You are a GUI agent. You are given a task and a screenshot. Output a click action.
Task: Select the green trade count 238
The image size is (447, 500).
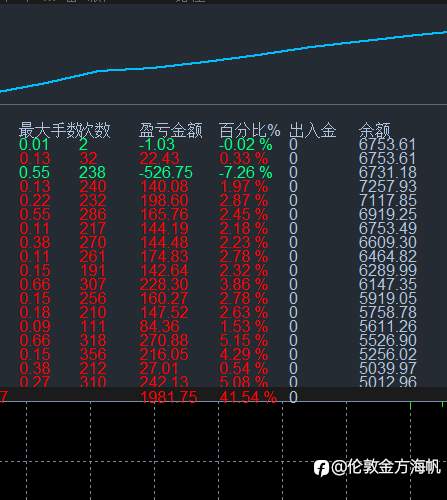tap(92, 173)
